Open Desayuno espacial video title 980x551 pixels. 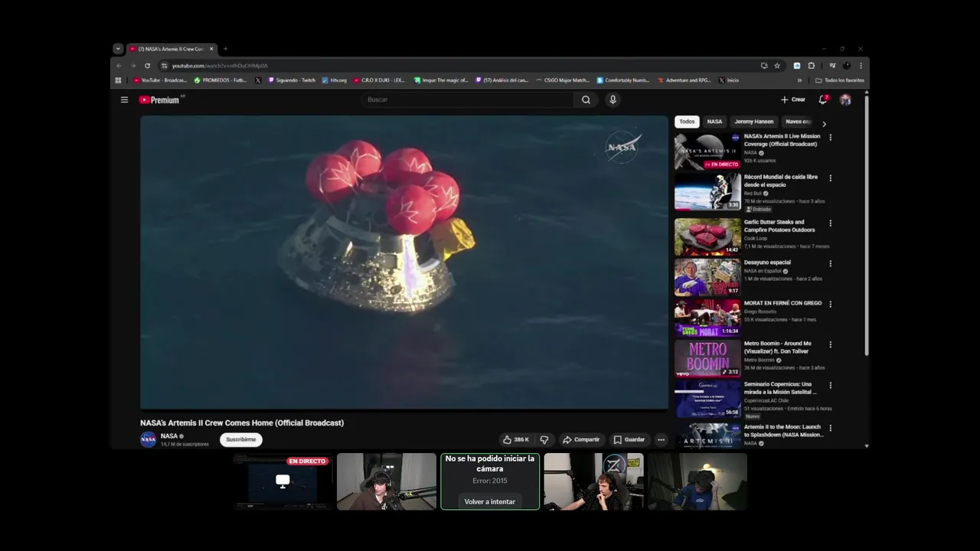(767, 262)
